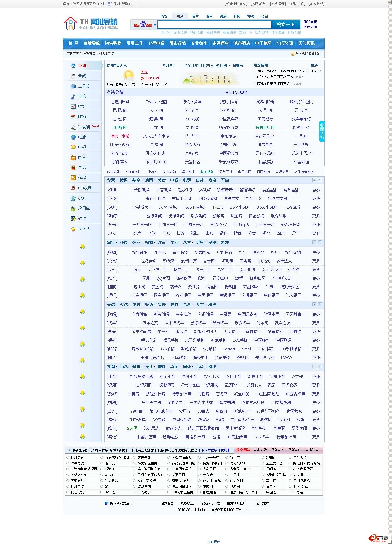Click 更改城市 in the weather panel

(x=169, y=66)
